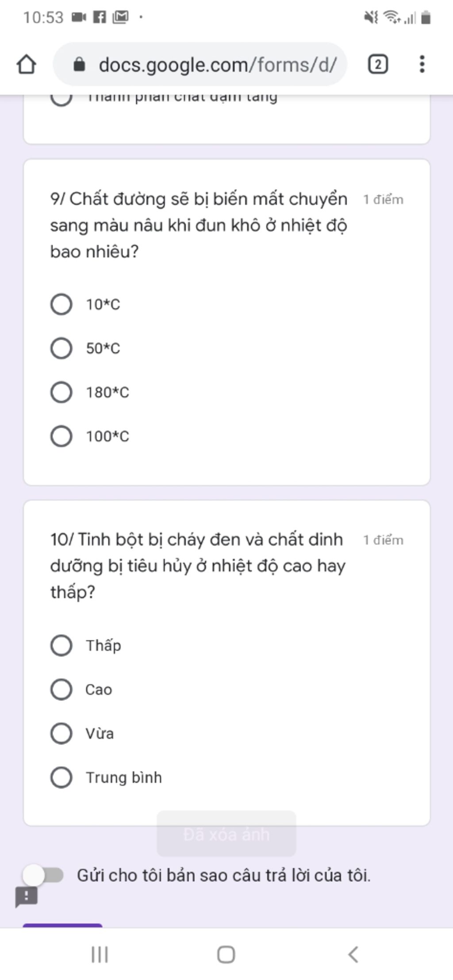This screenshot has width=453, height=980.
Task: Tap the Facebook notification icon in status bar
Action: click(100, 18)
